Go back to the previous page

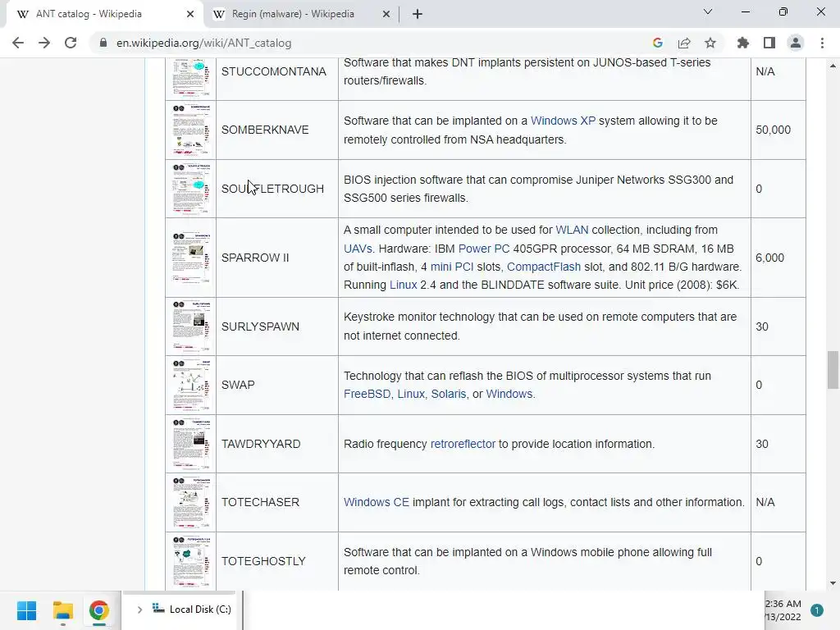click(18, 43)
